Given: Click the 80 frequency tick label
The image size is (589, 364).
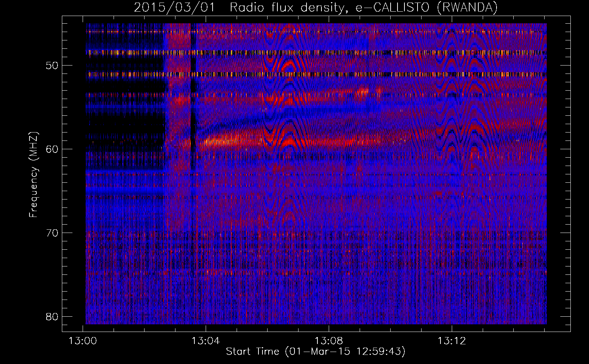Looking at the screenshot, I should [x=52, y=316].
